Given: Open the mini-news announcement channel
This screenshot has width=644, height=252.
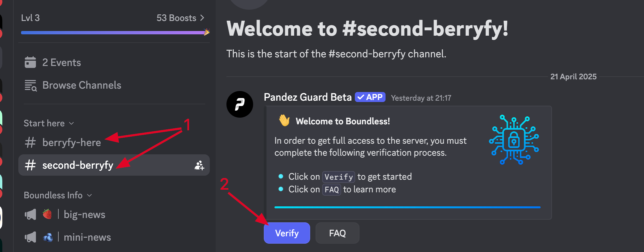Looking at the screenshot, I should (87, 237).
